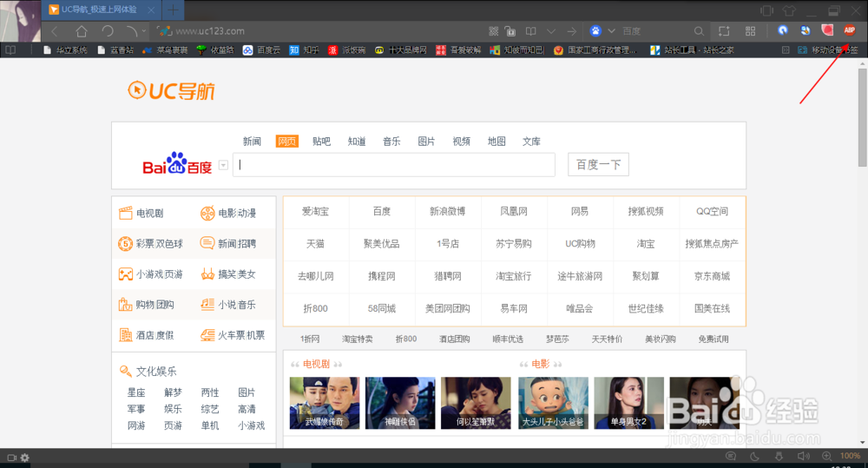Open dropdown beside the Baidu logo
Image resolution: width=868 pixels, height=468 pixels.
(x=223, y=165)
